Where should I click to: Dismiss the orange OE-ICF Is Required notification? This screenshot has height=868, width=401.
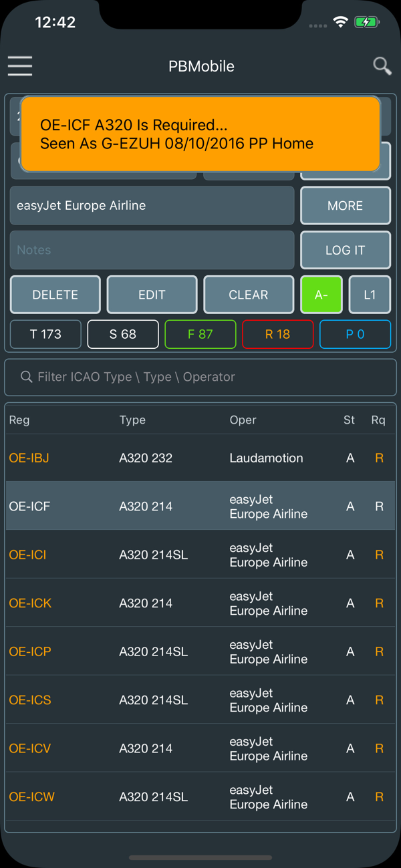click(200, 134)
